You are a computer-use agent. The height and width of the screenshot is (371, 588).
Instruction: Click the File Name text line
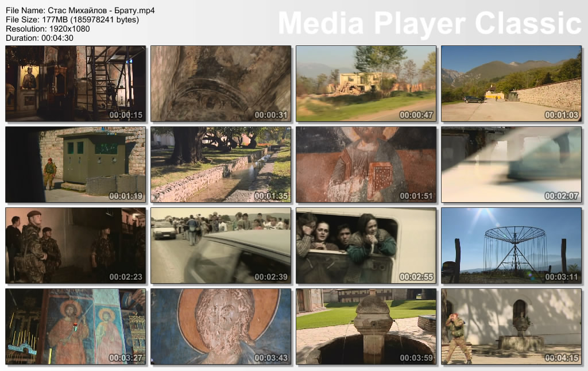tap(80, 10)
